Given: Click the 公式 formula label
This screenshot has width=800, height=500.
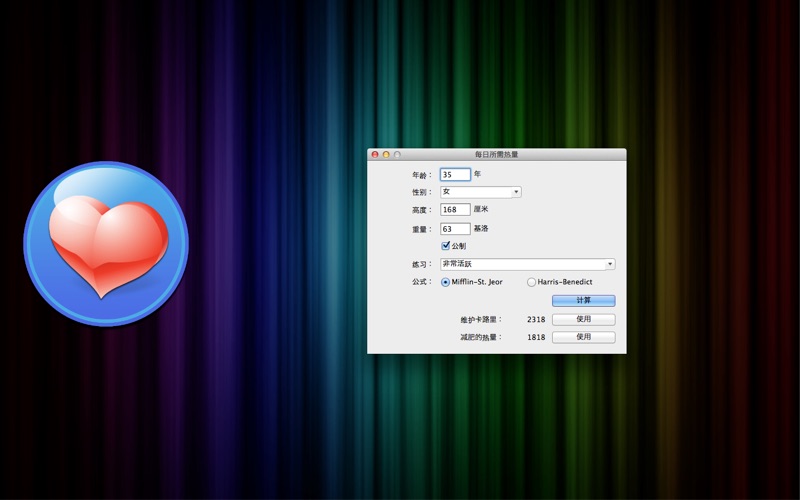Looking at the screenshot, I should click(x=422, y=282).
